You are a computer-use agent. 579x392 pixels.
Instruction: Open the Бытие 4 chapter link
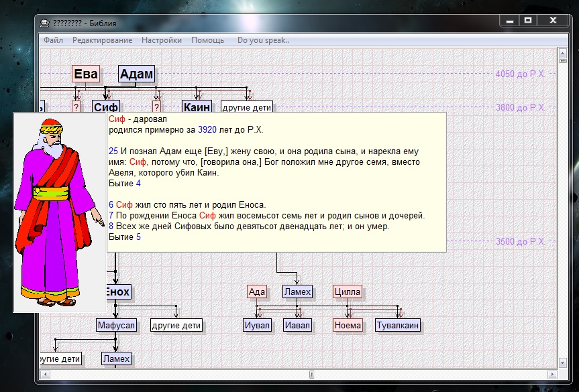tap(124, 183)
